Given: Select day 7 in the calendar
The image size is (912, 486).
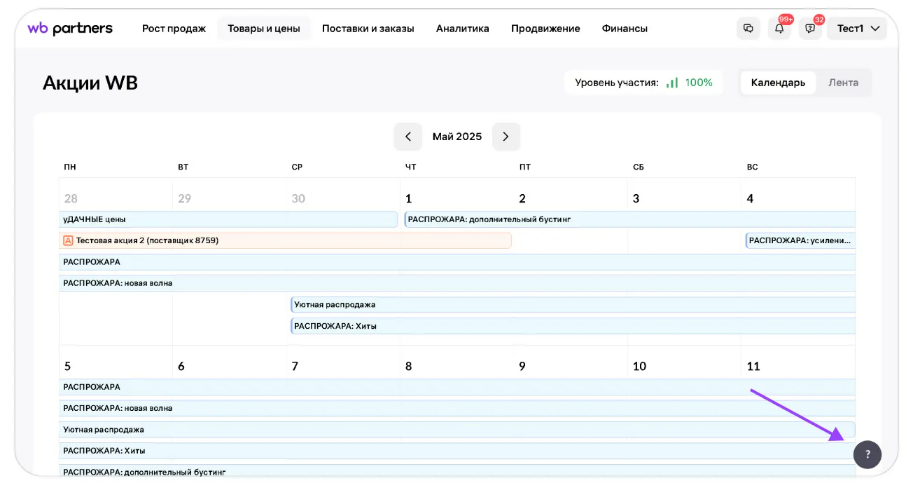Looking at the screenshot, I should coord(295,366).
